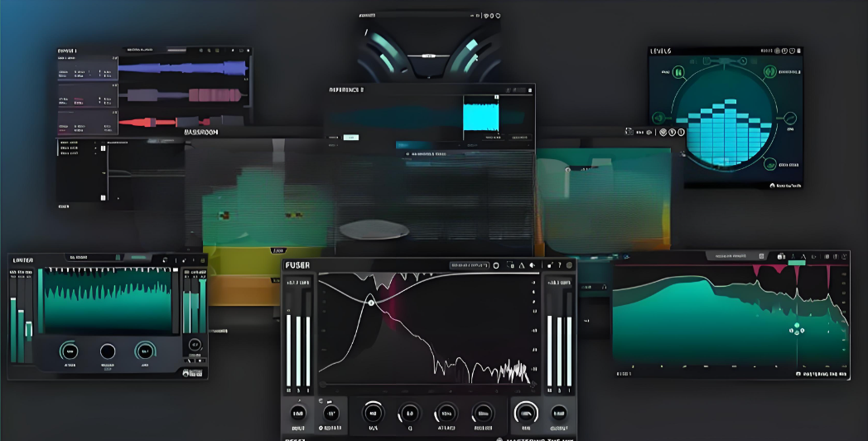Click the first round icon in LEVELS' header
The width and height of the screenshot is (868, 441).
[x=777, y=51]
